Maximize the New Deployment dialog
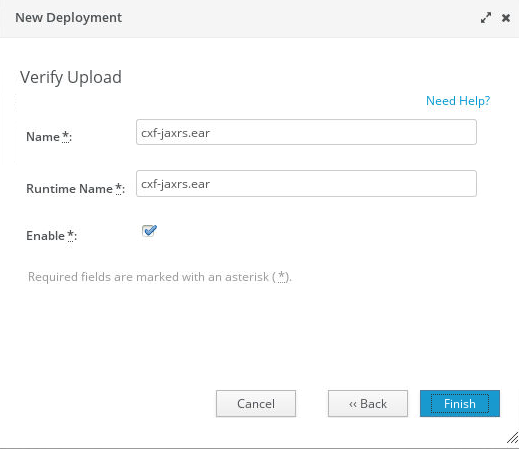 tap(486, 18)
